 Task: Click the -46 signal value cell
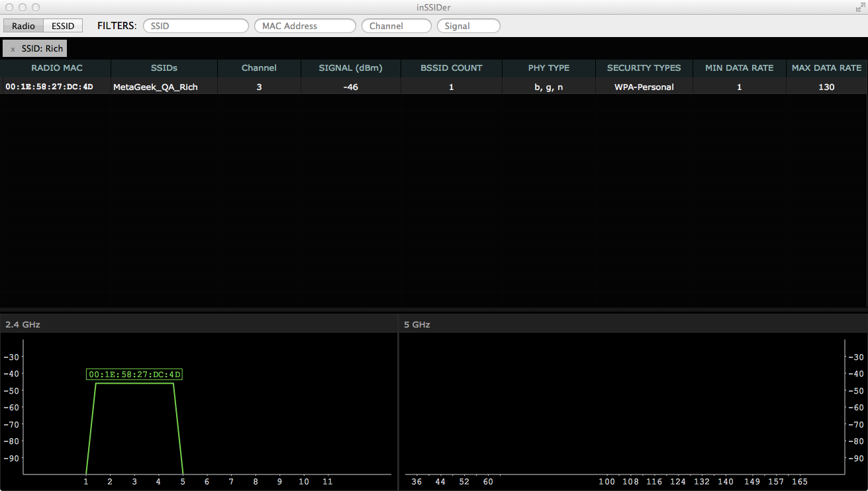tap(351, 87)
